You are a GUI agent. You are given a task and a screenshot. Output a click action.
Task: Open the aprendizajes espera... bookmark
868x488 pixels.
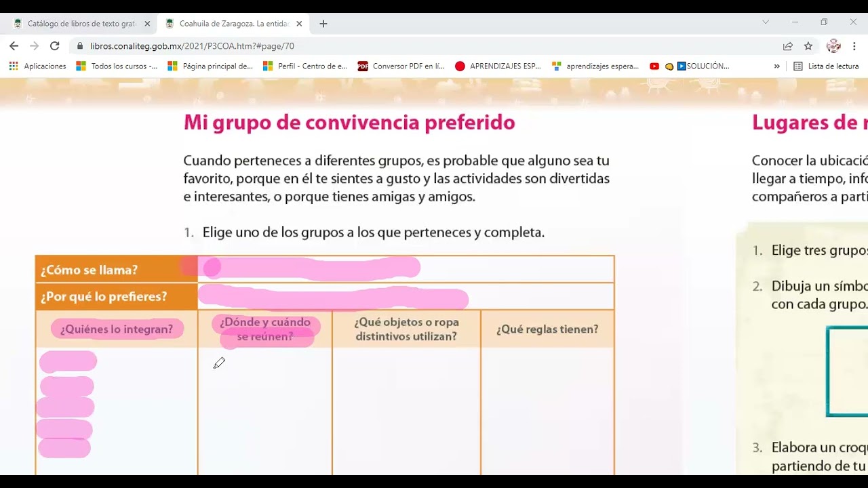595,66
